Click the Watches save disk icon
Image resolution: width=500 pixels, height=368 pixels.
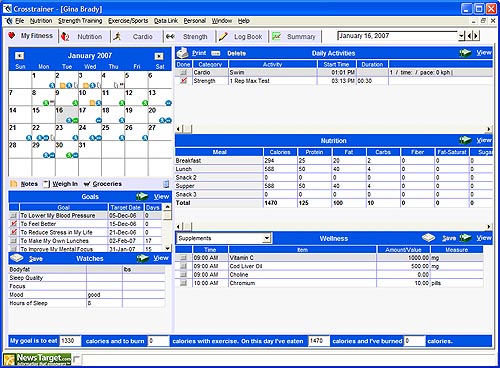click(16, 258)
